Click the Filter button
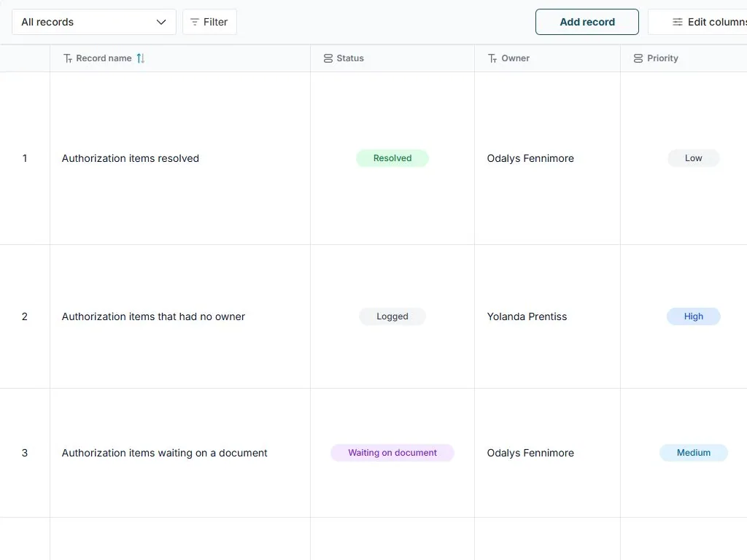Screen dimensions: 747x560 (x=209, y=22)
